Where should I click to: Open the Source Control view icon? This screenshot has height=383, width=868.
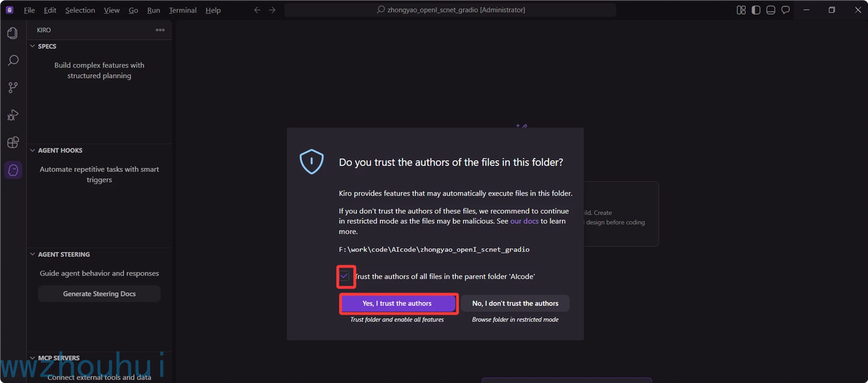[12, 87]
